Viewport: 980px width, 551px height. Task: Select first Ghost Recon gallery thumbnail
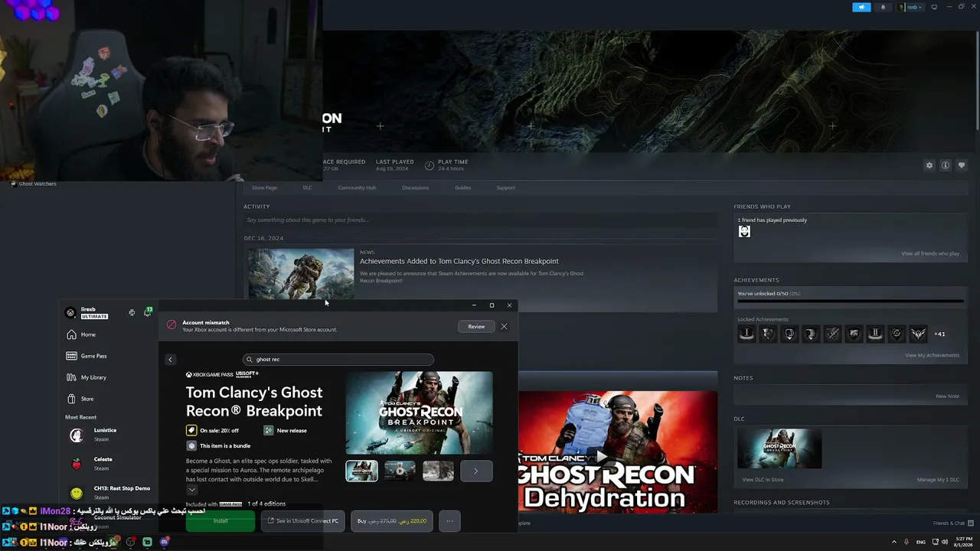click(361, 471)
